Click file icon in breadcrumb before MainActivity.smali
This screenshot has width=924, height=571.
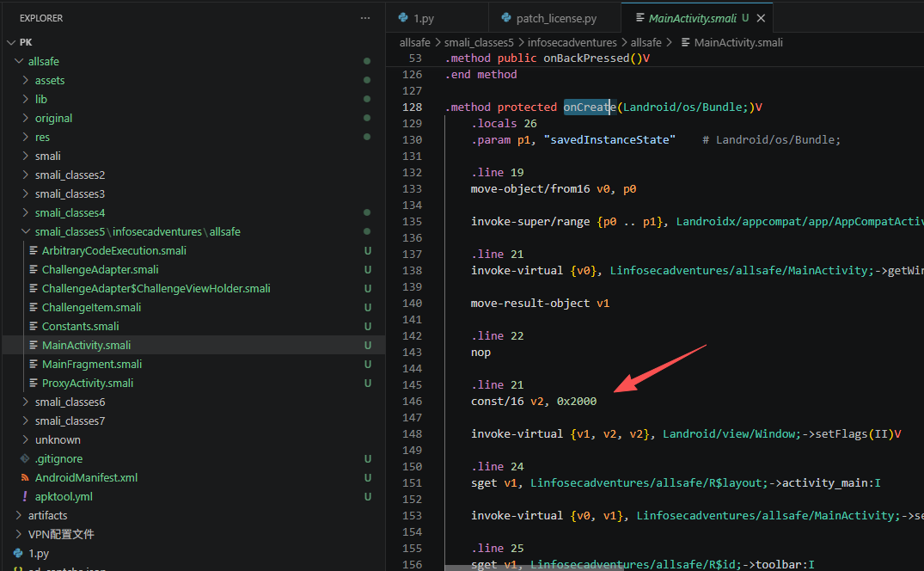tap(685, 42)
